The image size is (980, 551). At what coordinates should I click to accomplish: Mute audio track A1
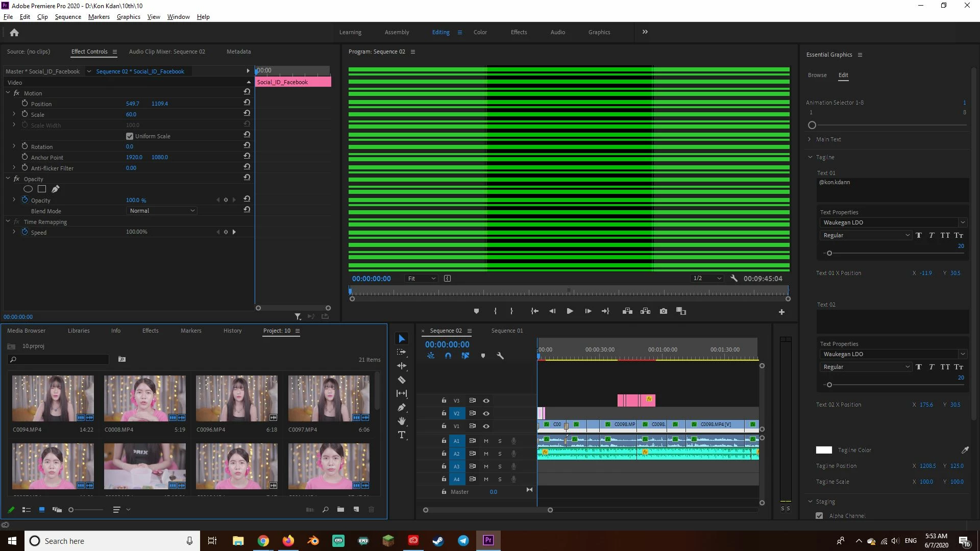click(x=486, y=441)
